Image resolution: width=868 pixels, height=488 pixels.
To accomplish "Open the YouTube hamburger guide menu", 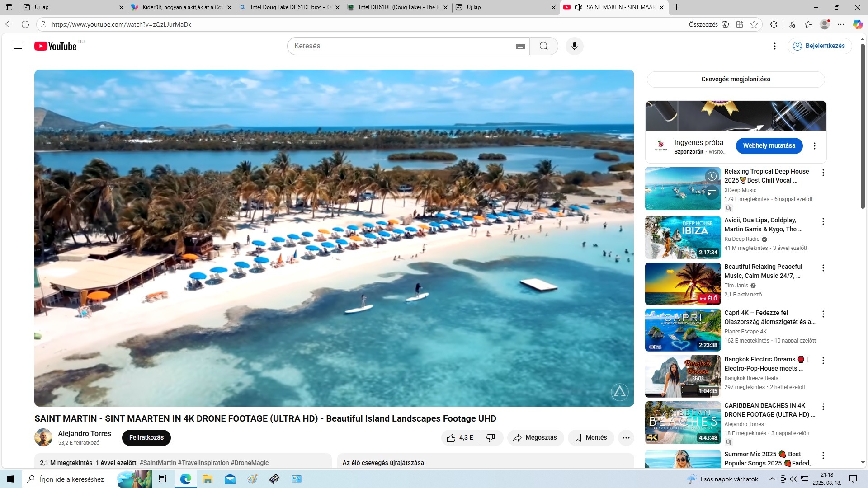I will click(x=18, y=46).
